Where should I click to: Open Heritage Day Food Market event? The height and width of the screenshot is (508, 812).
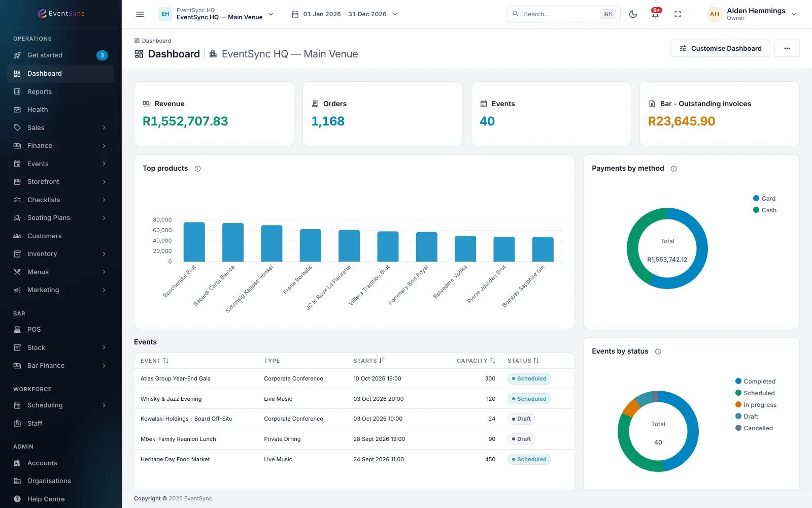(175, 459)
